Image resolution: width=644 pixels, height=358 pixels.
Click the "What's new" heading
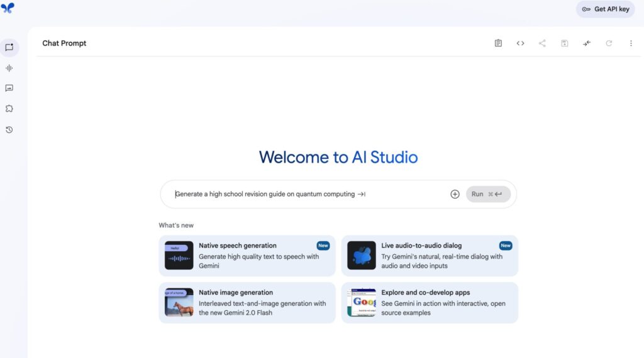click(x=176, y=225)
